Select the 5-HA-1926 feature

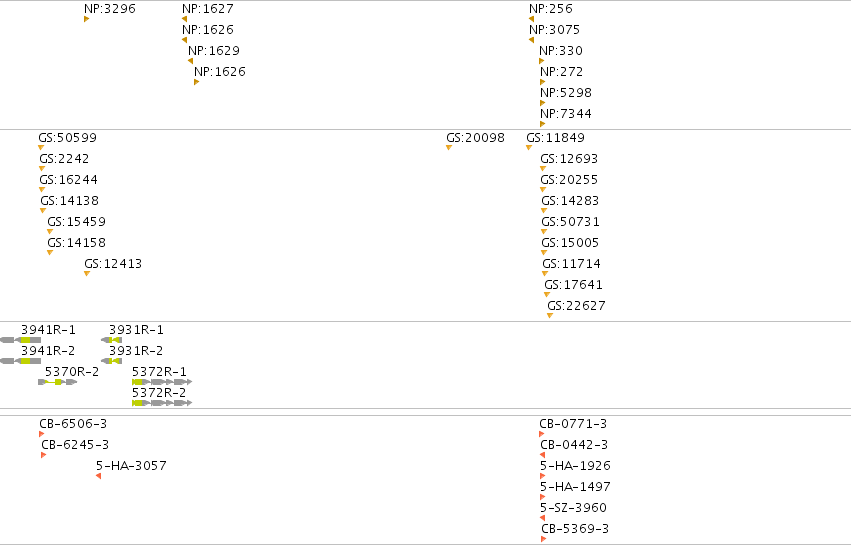[575, 466]
